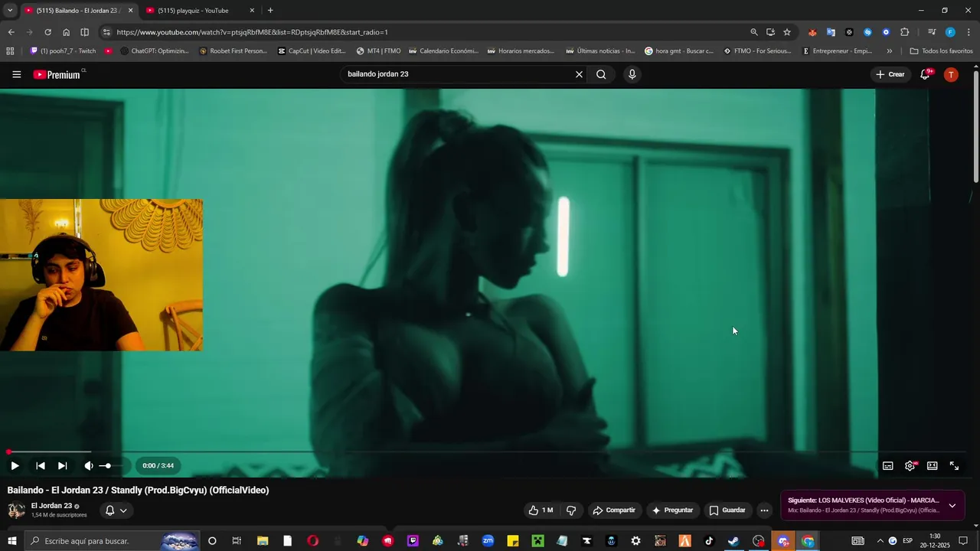The image size is (980, 551).
Task: Click the Crear create button
Action: (x=890, y=74)
